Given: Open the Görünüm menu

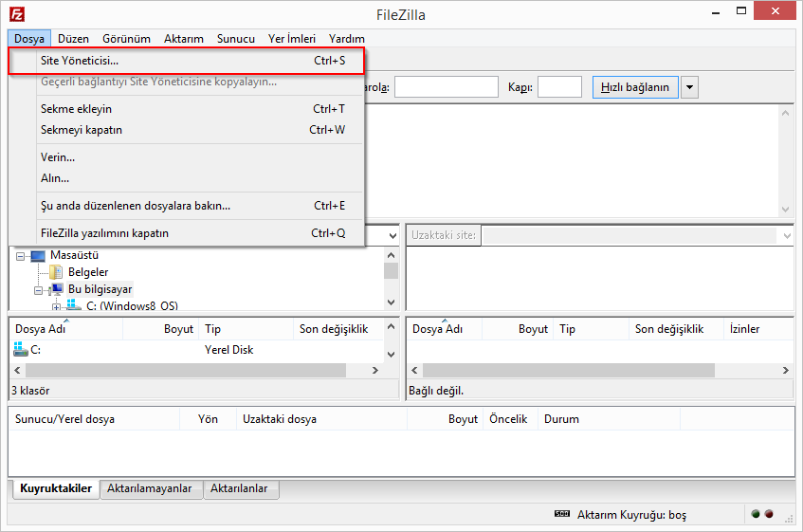Looking at the screenshot, I should (126, 38).
